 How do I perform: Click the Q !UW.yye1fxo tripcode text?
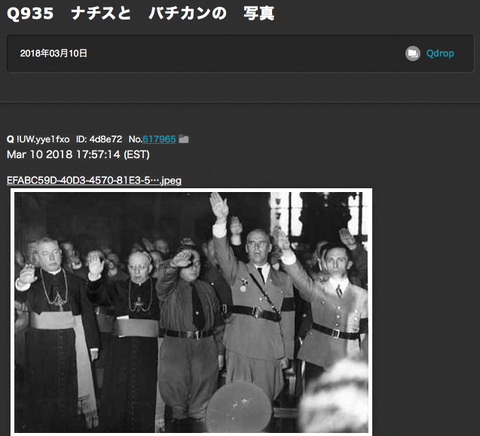pos(38,139)
